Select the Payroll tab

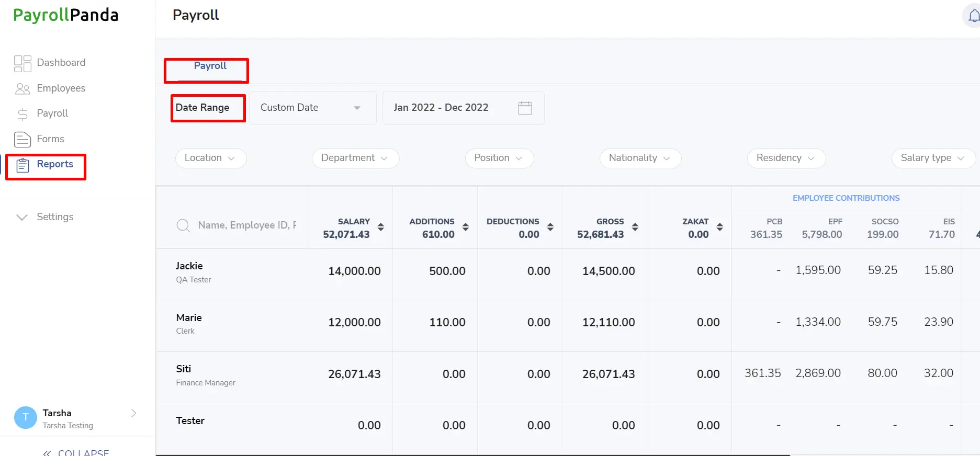click(210, 66)
